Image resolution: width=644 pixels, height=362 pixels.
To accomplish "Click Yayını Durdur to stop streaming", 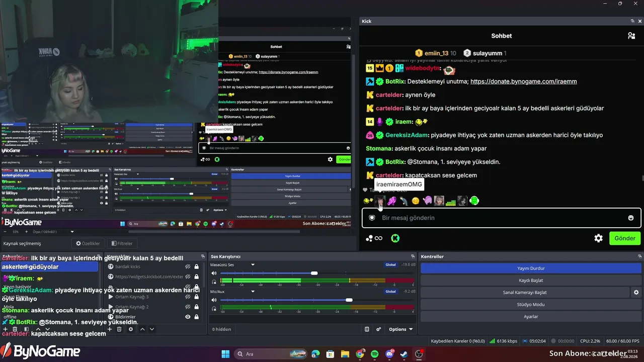I will tap(531, 268).
